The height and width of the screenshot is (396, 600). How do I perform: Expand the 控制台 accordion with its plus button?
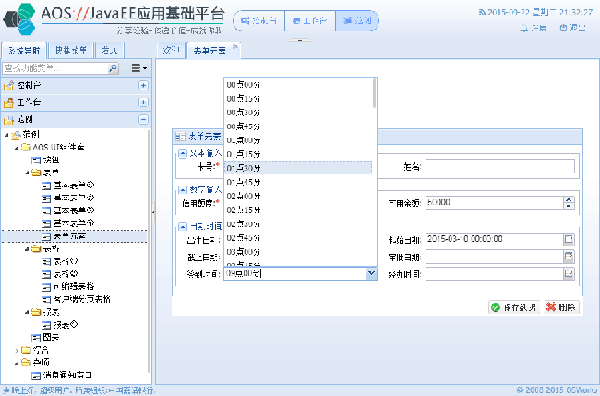(x=143, y=85)
